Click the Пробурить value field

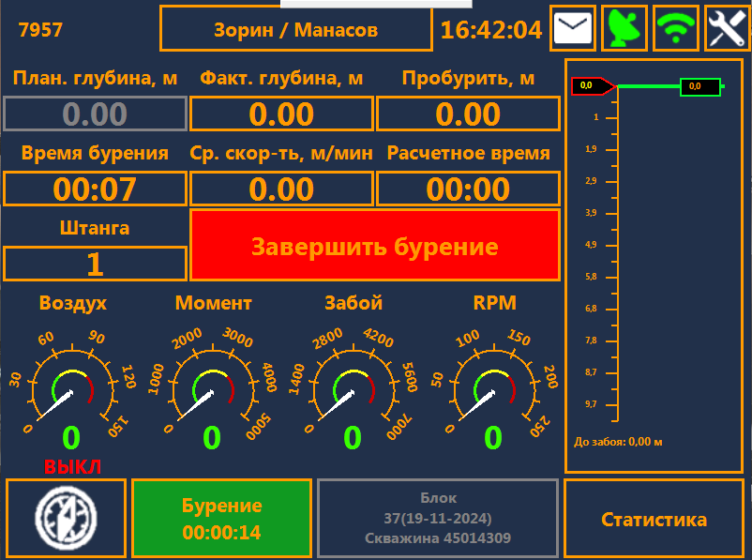(468, 114)
